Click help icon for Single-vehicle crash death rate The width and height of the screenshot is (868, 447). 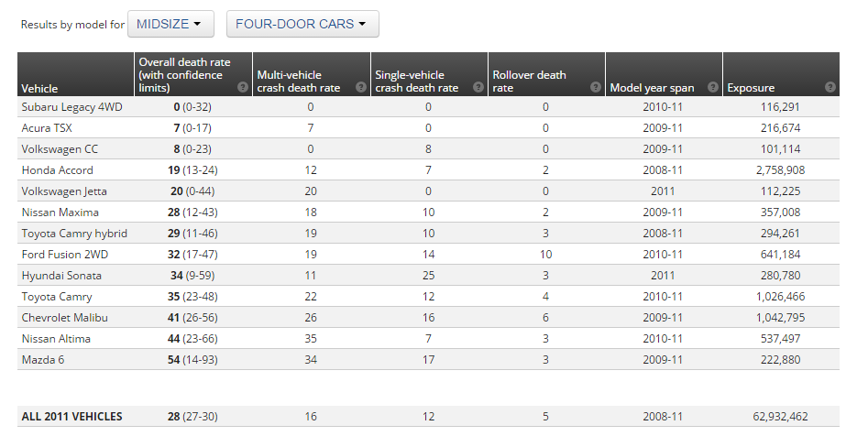pos(478,88)
